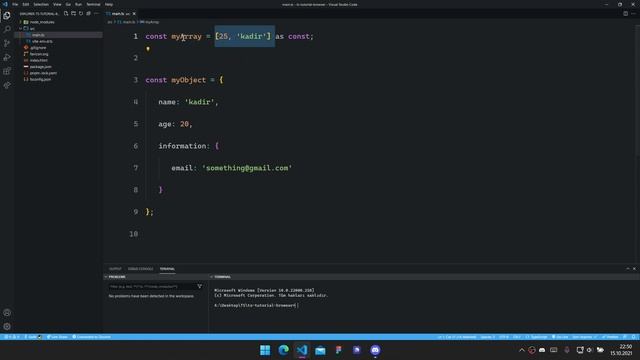Open the Live Share view icon

pyautogui.click(x=7, y=85)
